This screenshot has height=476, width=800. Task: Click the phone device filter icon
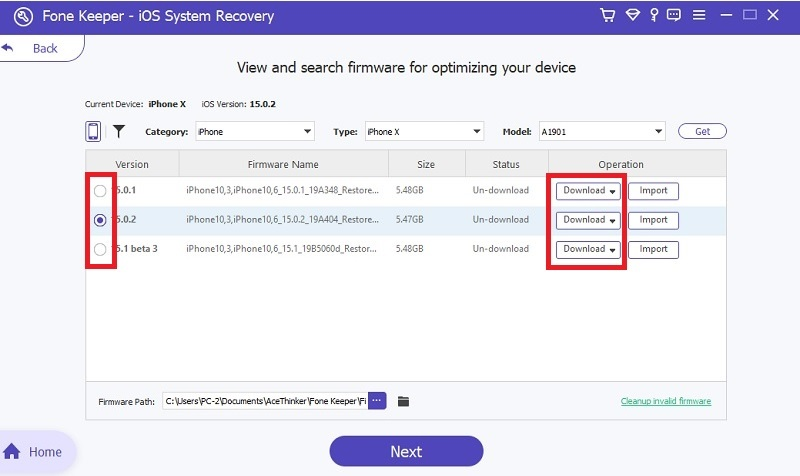pos(93,132)
